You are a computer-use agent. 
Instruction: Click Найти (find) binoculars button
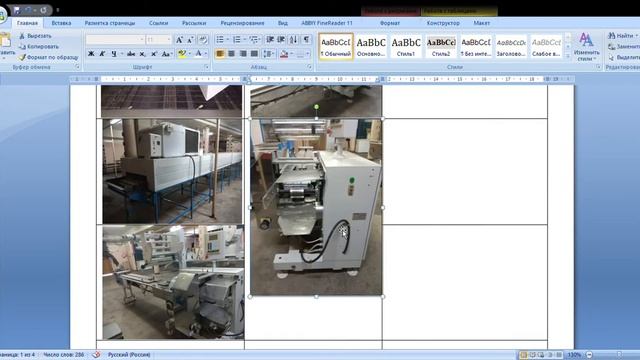(622, 36)
